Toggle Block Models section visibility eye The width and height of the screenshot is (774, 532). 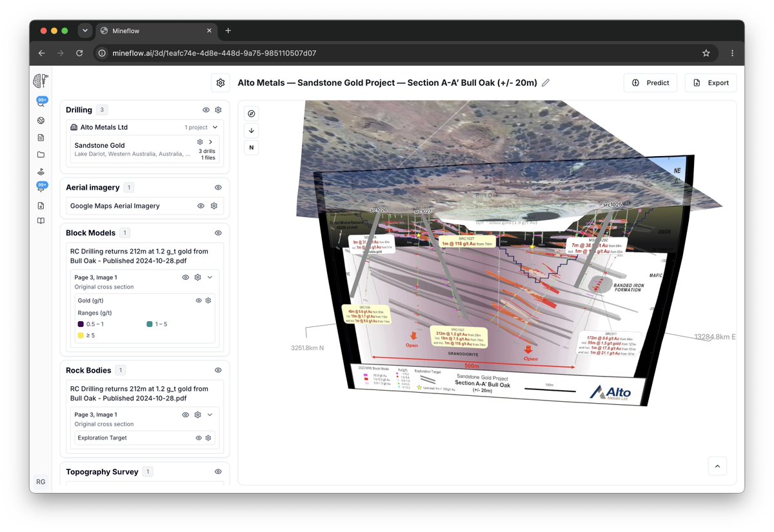218,233
